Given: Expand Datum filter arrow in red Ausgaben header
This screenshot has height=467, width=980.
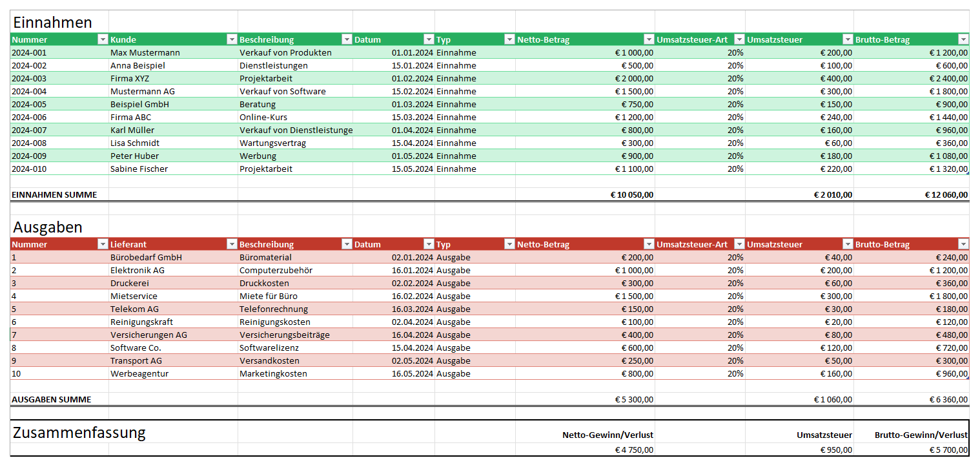Looking at the screenshot, I should (x=429, y=245).
